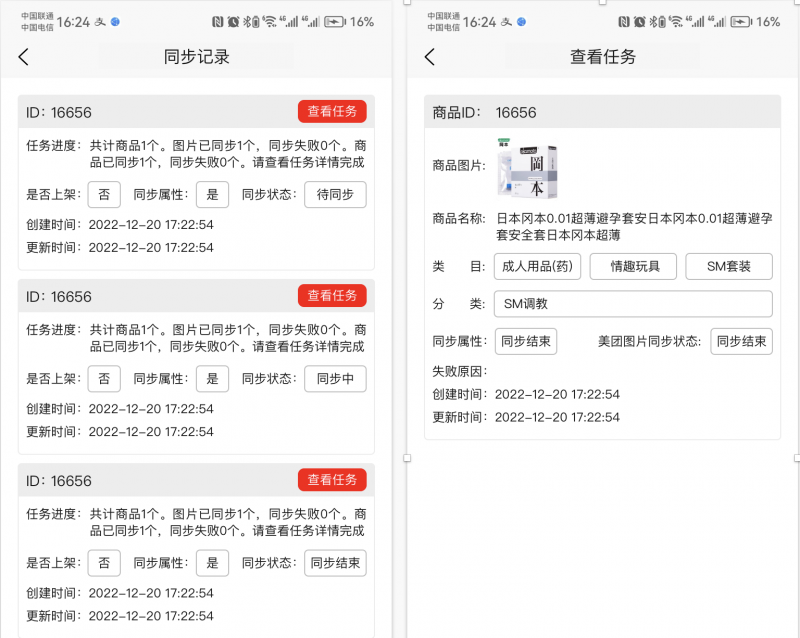This screenshot has height=638, width=800.
Task: Click the 16:24 clock in 查看任务 screen
Action: click(479, 22)
